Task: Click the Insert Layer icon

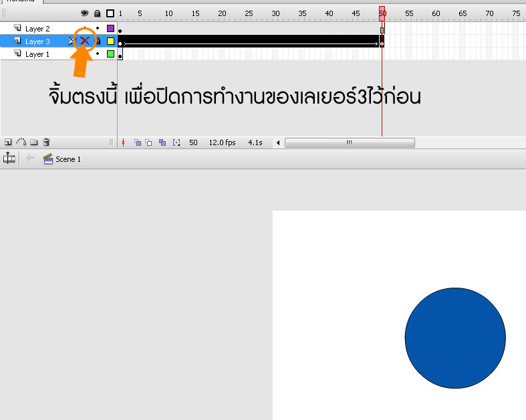Action: pyautogui.click(x=8, y=142)
